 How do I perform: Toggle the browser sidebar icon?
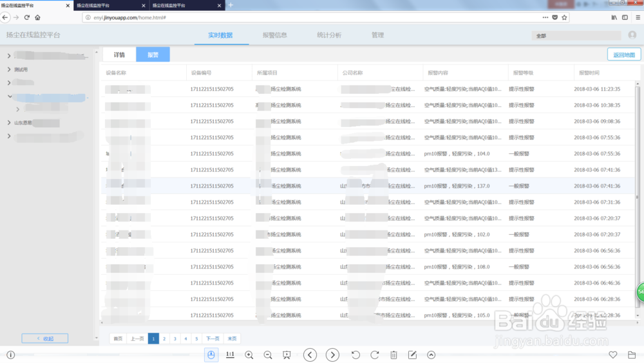[625, 17]
